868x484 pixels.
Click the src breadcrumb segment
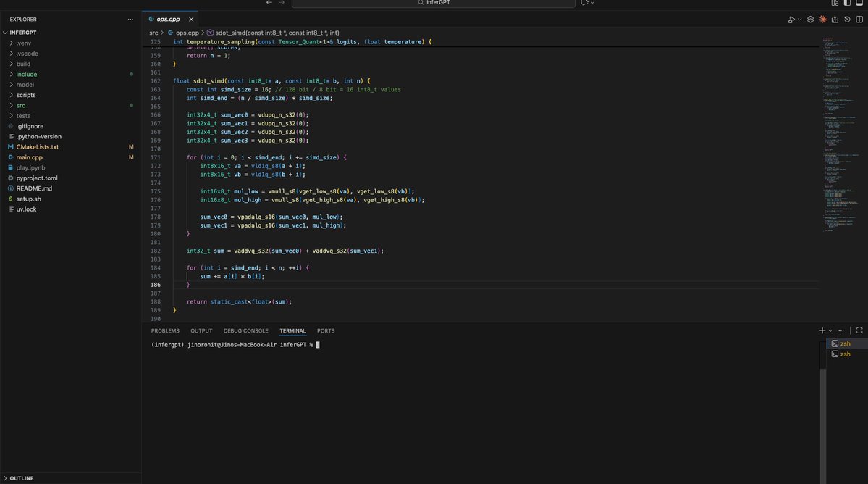click(x=153, y=33)
